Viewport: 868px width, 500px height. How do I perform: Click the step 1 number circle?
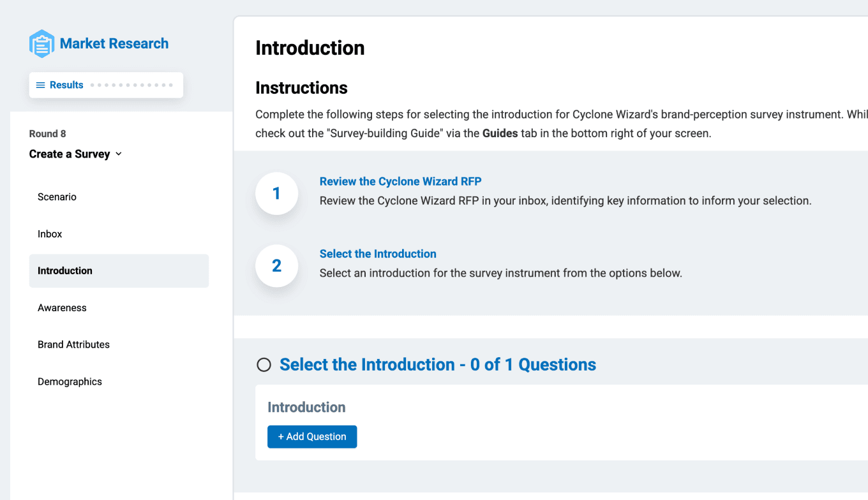[x=276, y=193]
